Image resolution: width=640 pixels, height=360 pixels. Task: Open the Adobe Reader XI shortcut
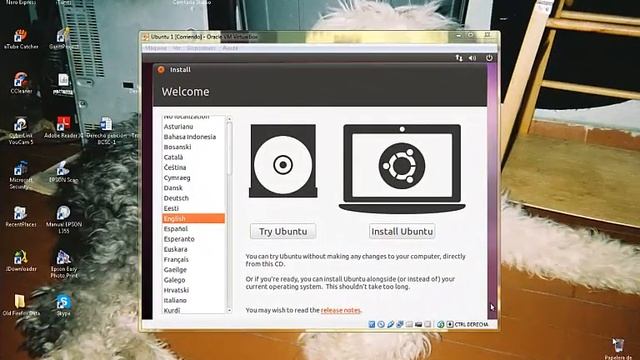click(x=63, y=127)
